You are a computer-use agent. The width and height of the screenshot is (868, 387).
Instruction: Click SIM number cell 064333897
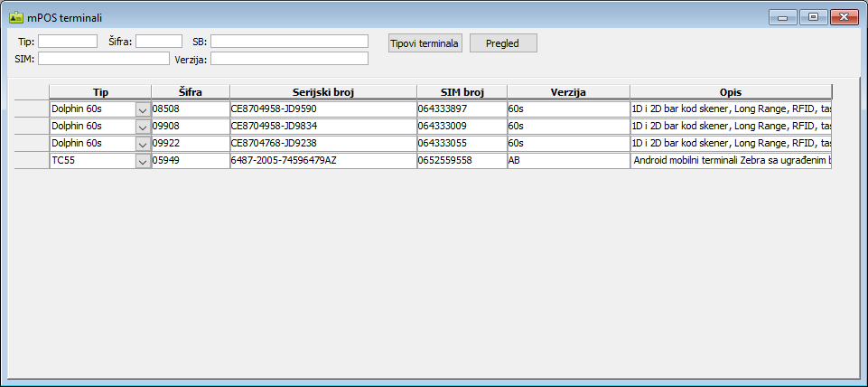click(462, 109)
